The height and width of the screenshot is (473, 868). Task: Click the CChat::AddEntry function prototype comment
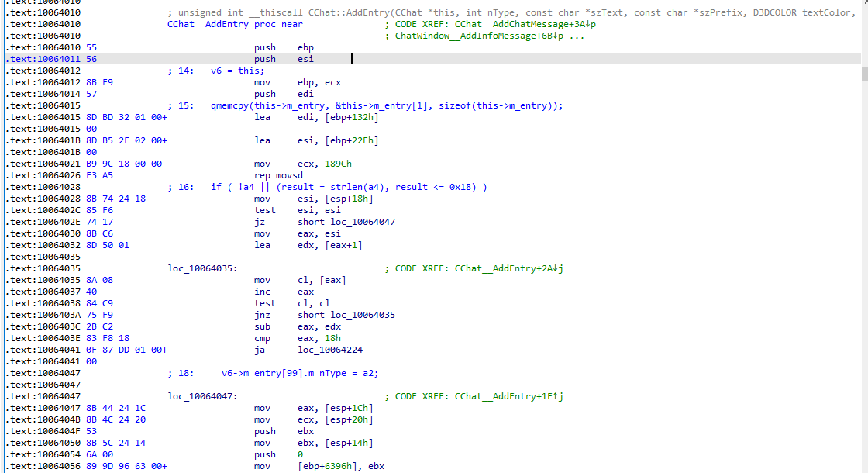(x=511, y=12)
